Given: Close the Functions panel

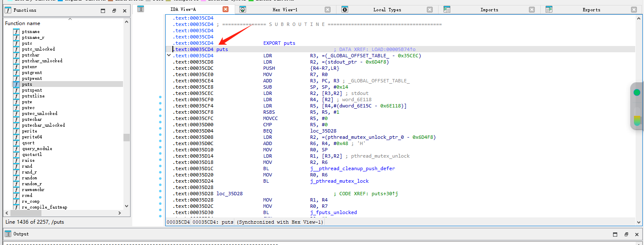Looking at the screenshot, I should pyautogui.click(x=125, y=11).
